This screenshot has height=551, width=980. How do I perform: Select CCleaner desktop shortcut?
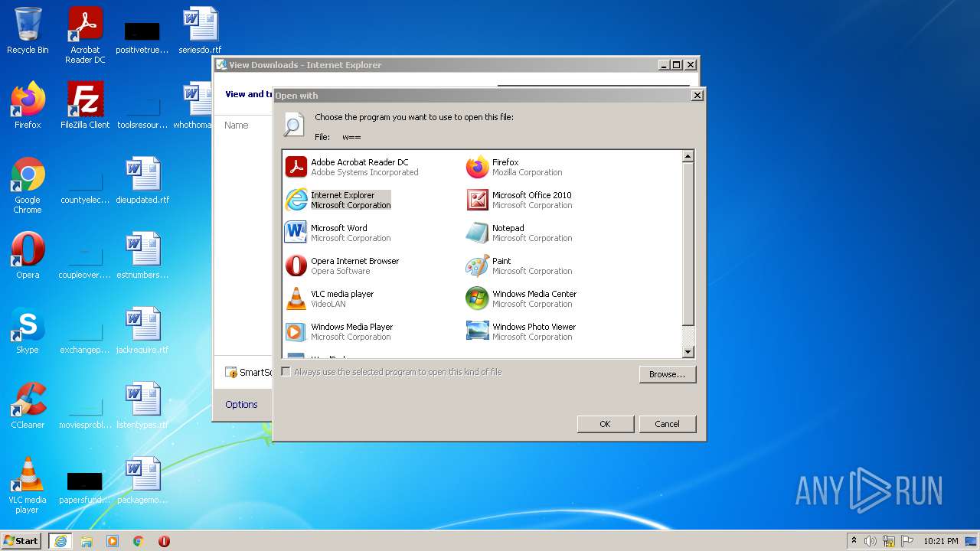click(28, 406)
